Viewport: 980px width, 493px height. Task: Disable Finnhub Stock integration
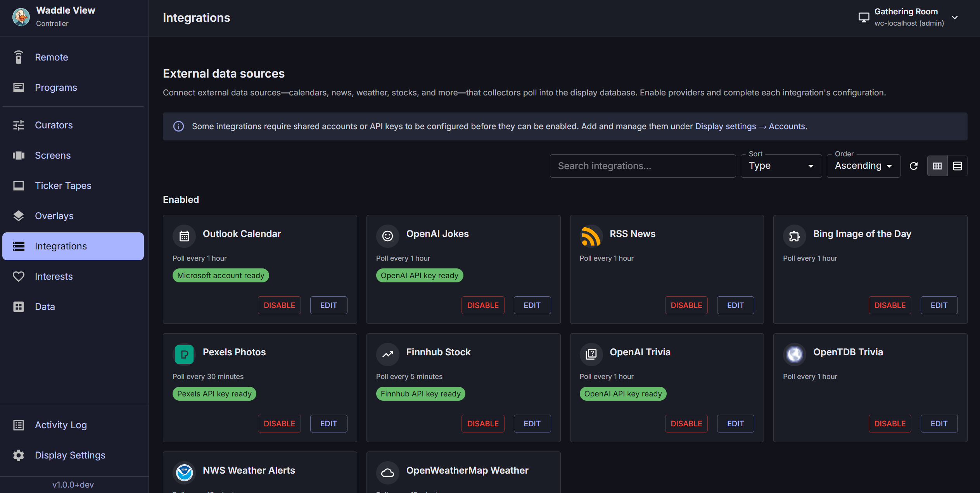[x=483, y=424]
